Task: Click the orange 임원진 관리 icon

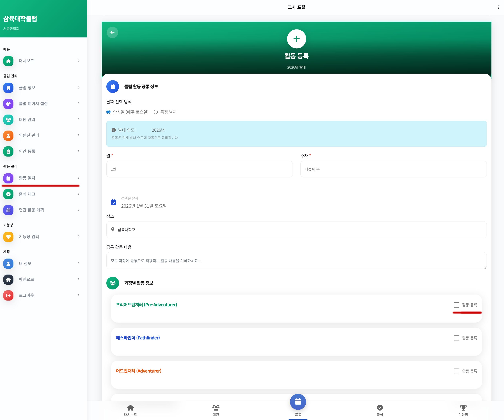Action: click(x=8, y=135)
